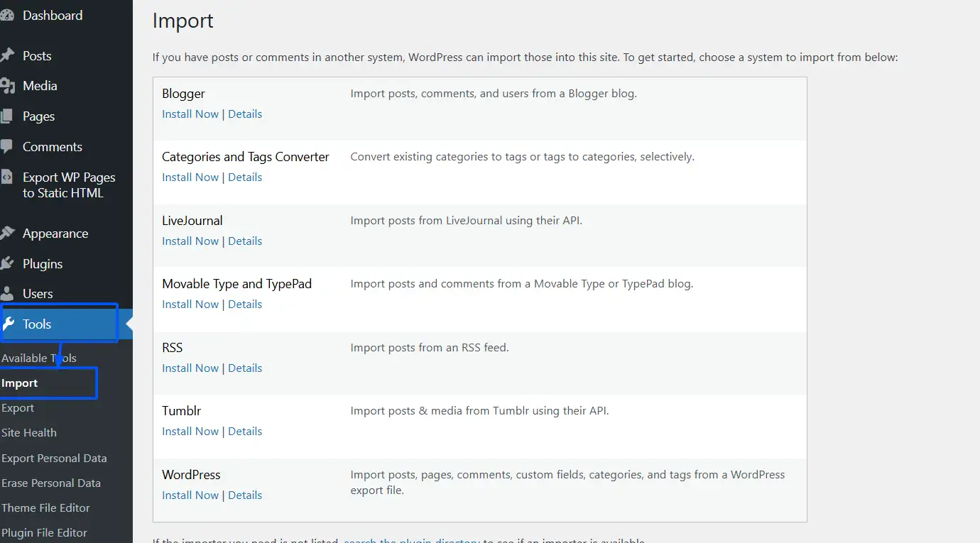Select the Tools menu label
The image size is (980, 543).
point(37,324)
